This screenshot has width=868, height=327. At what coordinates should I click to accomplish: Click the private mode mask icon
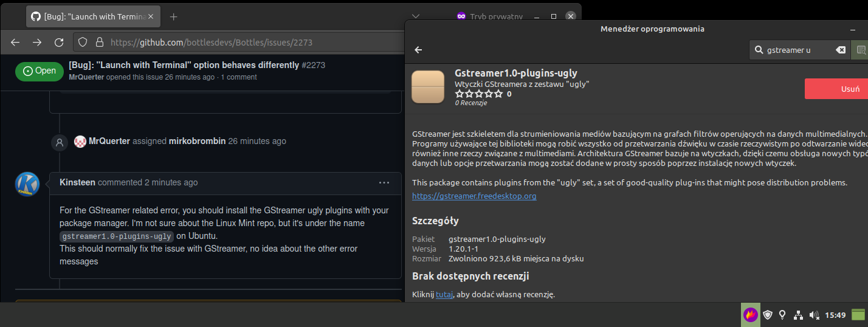[x=461, y=16]
